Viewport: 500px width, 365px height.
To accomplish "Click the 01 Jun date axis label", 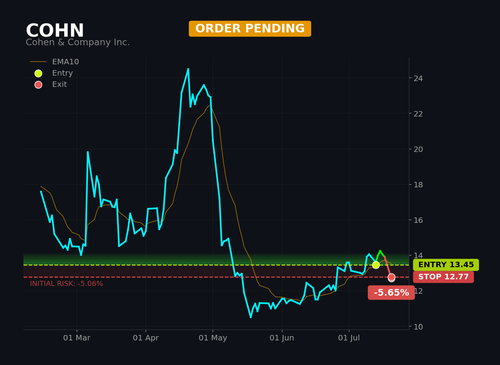I will coord(282,338).
